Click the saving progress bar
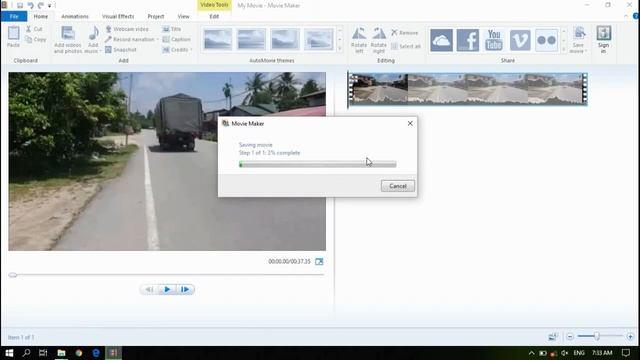 coord(318,164)
